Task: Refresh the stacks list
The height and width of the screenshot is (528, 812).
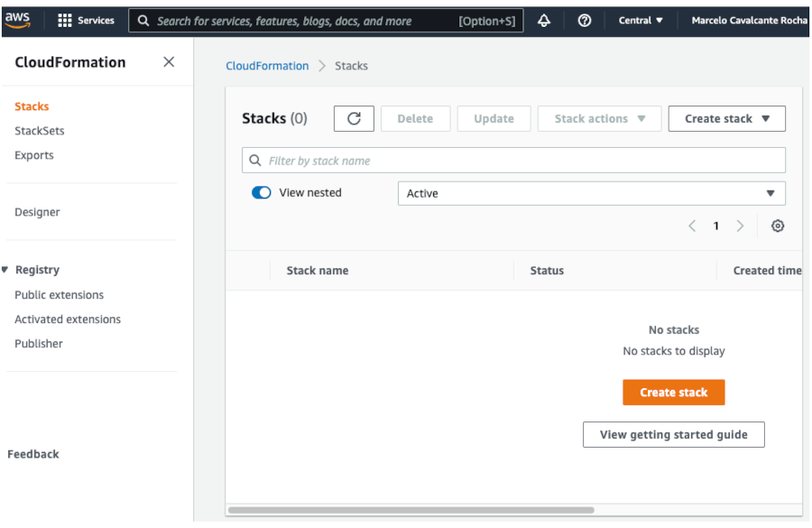Action: click(x=354, y=118)
